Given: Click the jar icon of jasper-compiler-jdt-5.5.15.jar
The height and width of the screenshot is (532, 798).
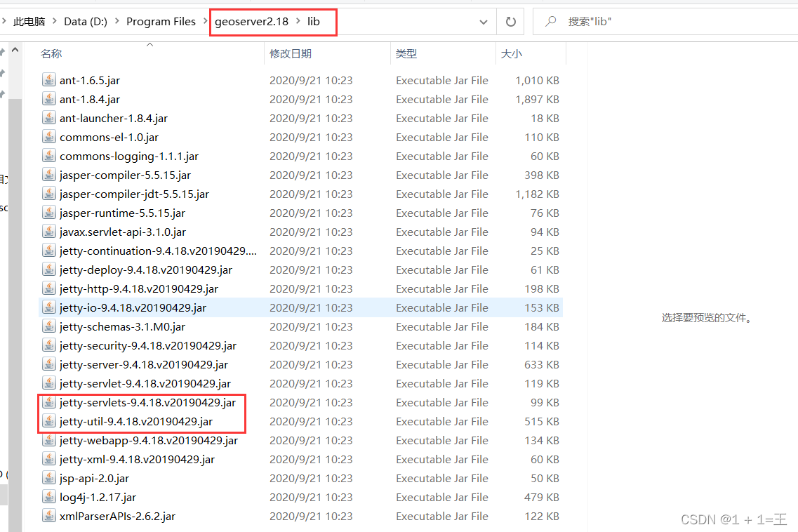Looking at the screenshot, I should click(49, 194).
